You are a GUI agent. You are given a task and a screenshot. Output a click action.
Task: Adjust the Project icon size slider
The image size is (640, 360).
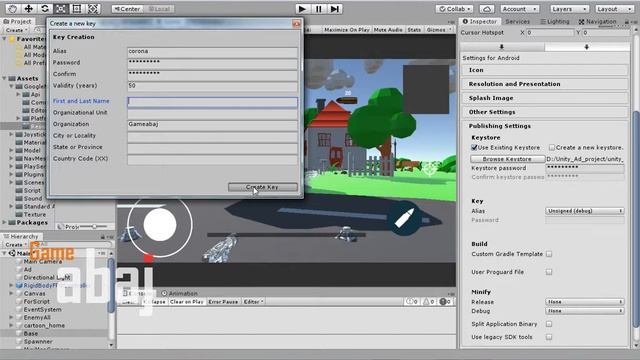[x=94, y=227]
